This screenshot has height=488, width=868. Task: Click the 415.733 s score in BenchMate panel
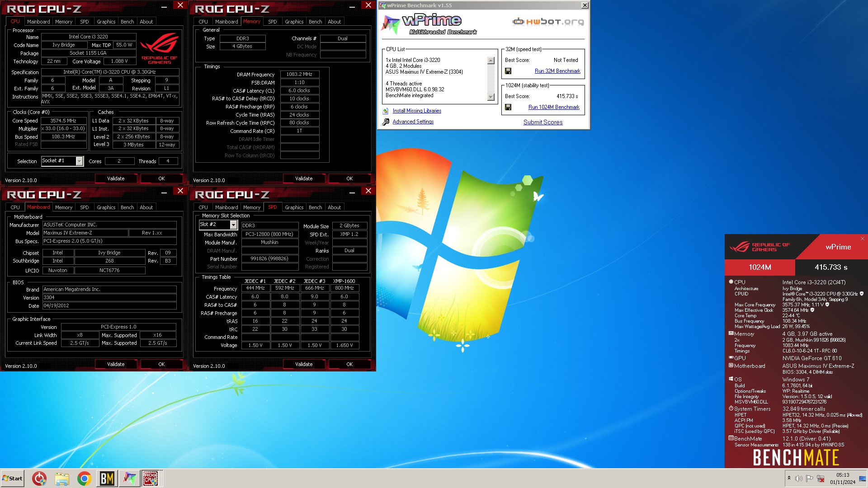click(x=831, y=267)
